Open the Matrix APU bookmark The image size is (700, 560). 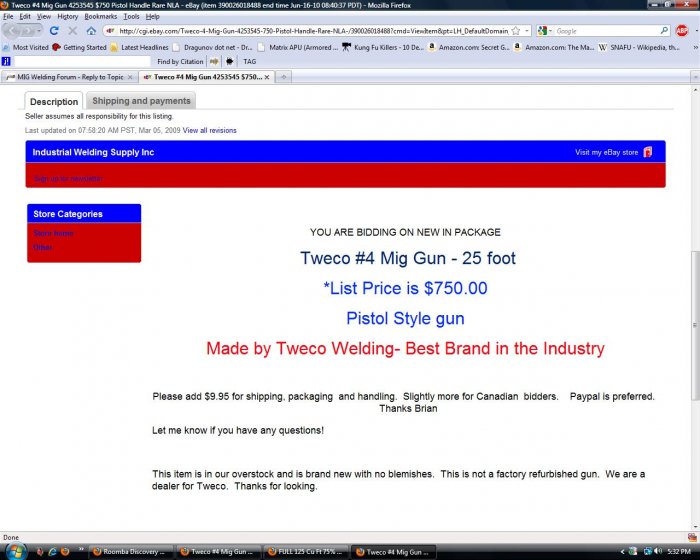(298, 47)
